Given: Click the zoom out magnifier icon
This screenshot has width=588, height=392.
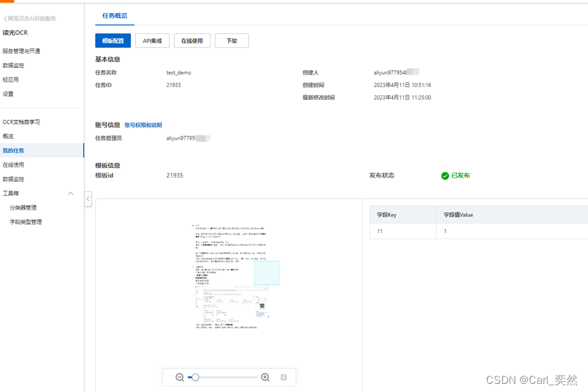Looking at the screenshot, I should (x=179, y=377).
